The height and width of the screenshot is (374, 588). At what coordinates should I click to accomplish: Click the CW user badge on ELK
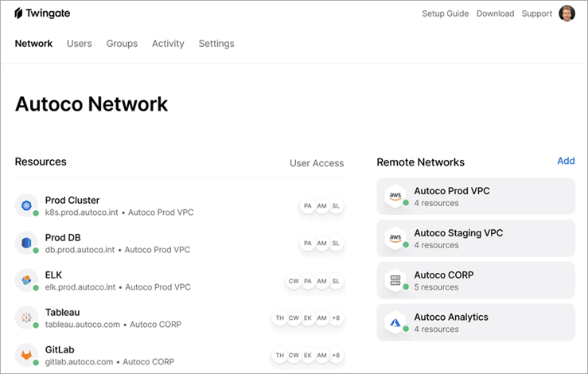294,281
